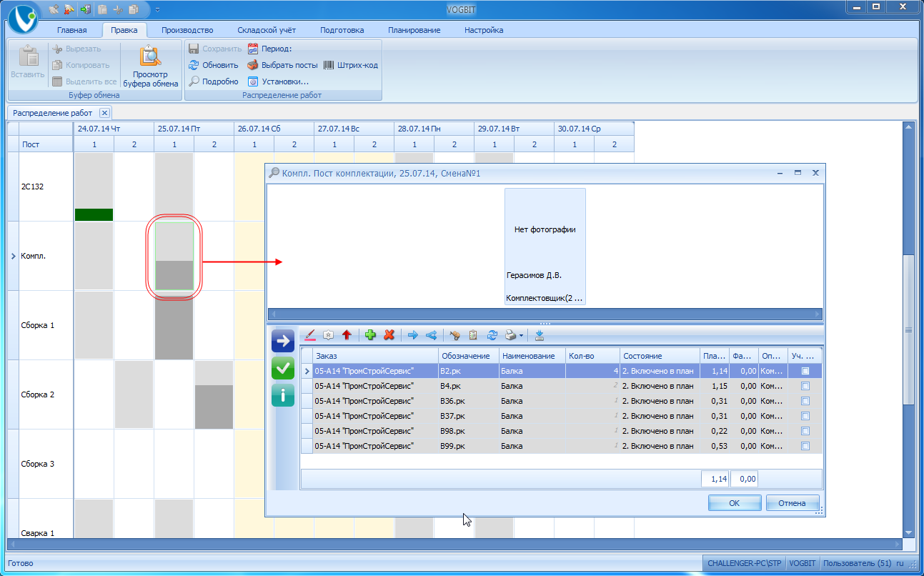The width and height of the screenshot is (924, 576).
Task: Click the dark green bar in 2С132 row
Action: coord(94,214)
